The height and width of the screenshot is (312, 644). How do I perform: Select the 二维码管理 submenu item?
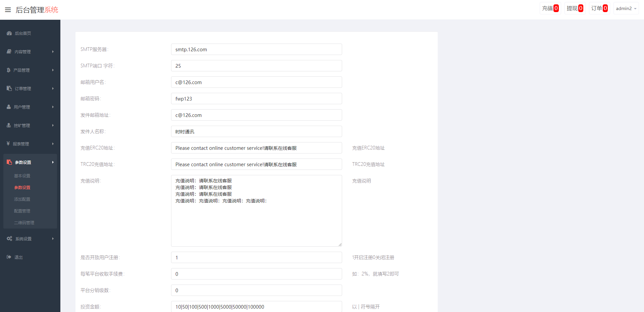click(24, 223)
